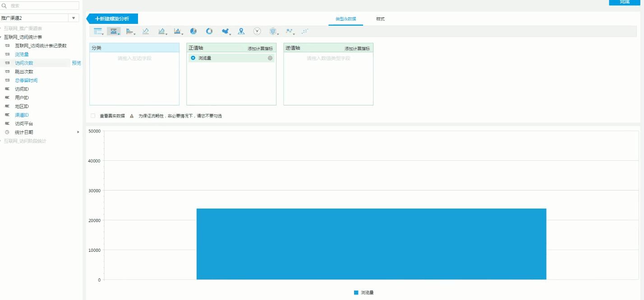Click 预览 next to 访问次数 field
The image size is (644, 300).
coord(76,63)
